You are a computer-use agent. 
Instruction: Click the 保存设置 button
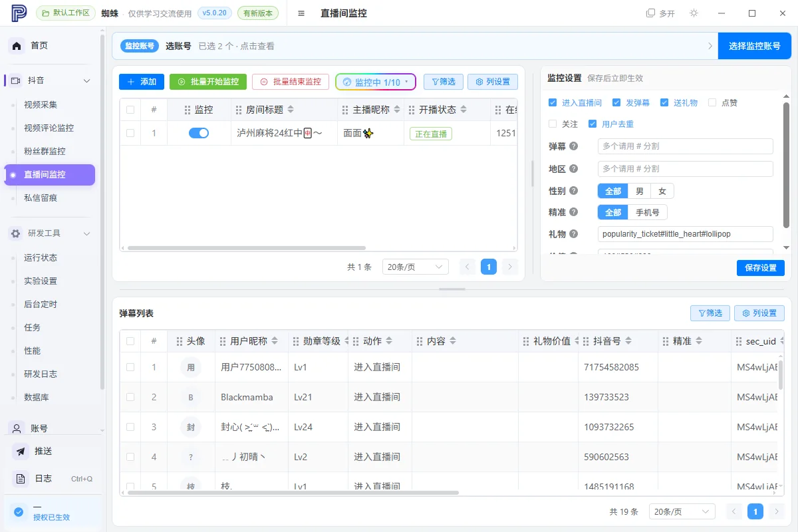point(761,268)
